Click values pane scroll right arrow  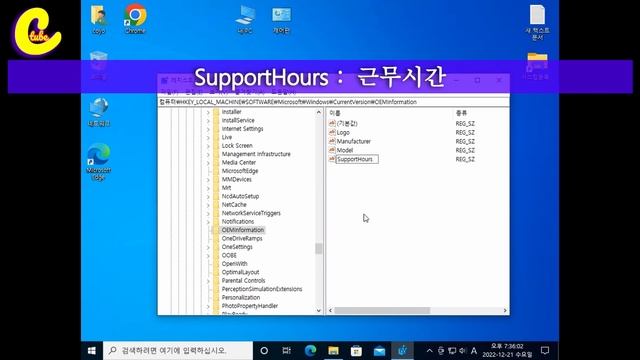coord(505,311)
